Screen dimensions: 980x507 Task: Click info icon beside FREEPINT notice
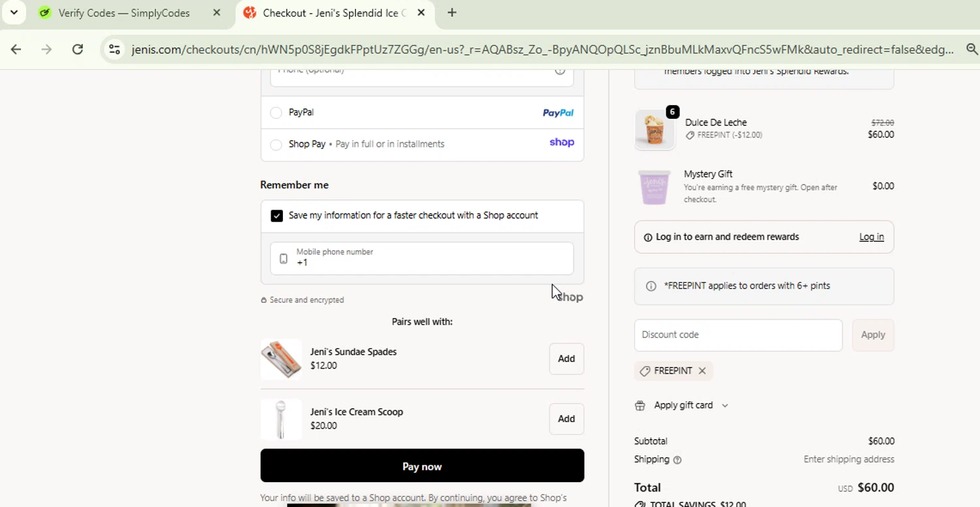click(651, 286)
